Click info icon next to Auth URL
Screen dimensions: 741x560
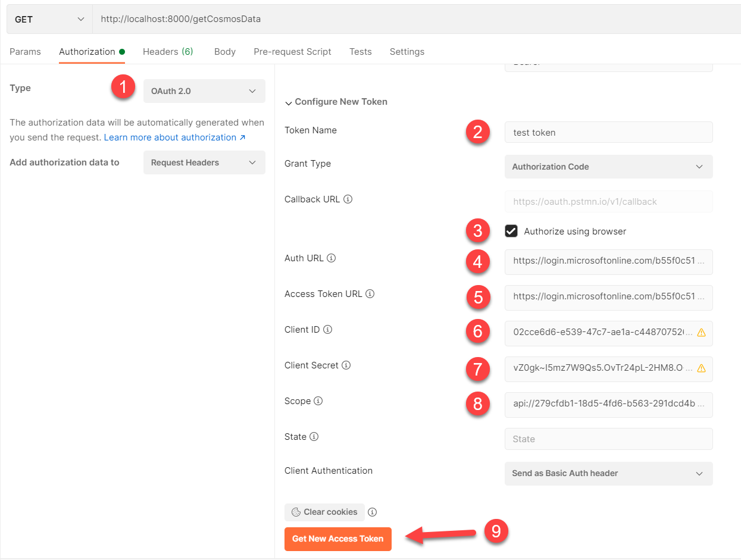332,258
